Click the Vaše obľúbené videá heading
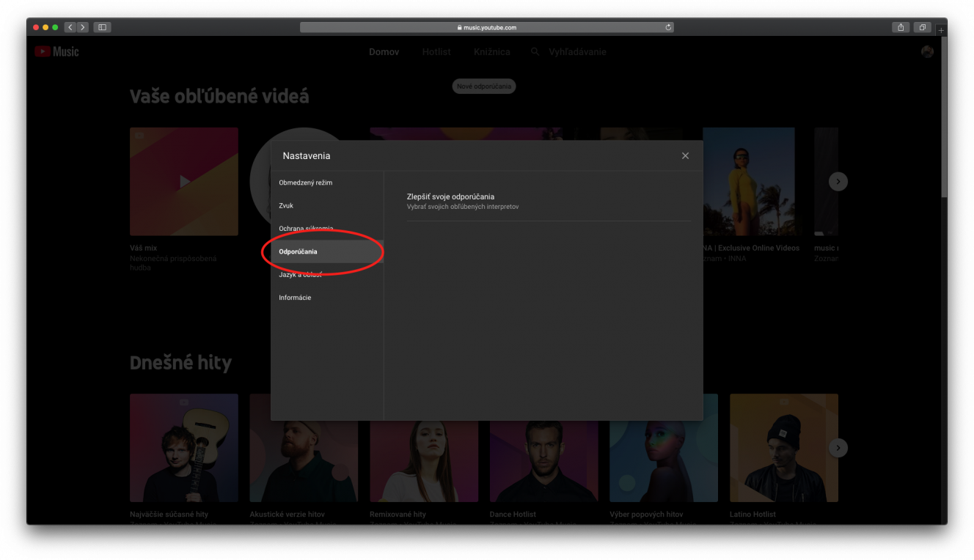Screen dimensions: 974x560 click(219, 97)
